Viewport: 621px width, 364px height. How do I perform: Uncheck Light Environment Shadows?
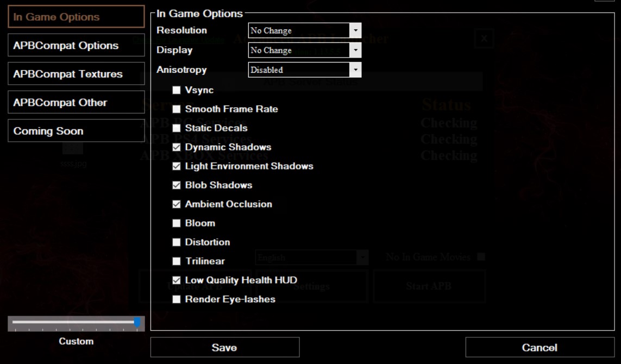click(177, 166)
